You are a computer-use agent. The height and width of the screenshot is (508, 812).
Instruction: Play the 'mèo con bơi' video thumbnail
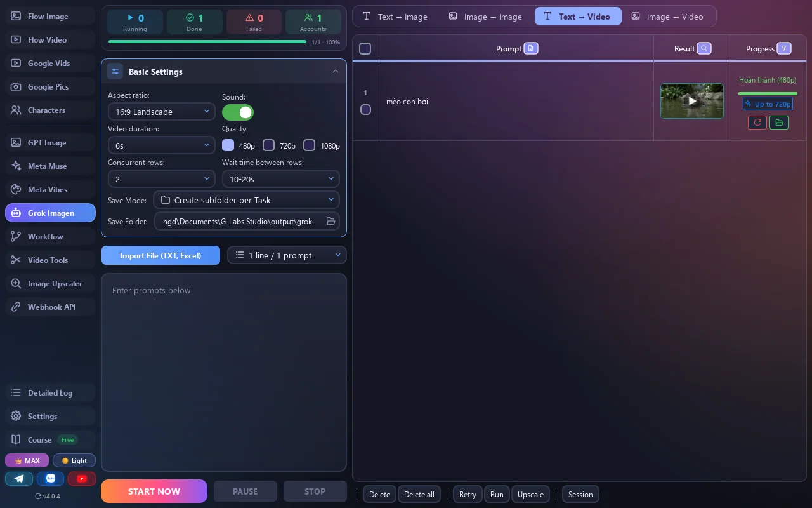[692, 101]
